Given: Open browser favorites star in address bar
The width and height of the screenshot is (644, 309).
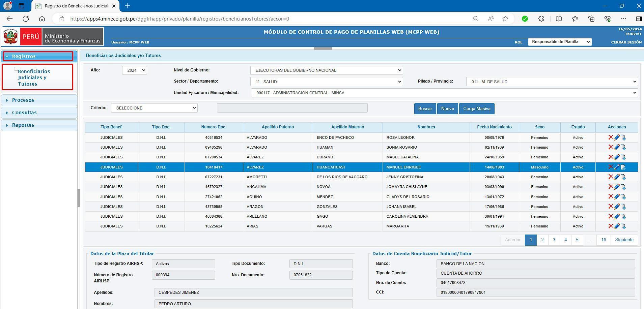Looking at the screenshot, I should [505, 19].
